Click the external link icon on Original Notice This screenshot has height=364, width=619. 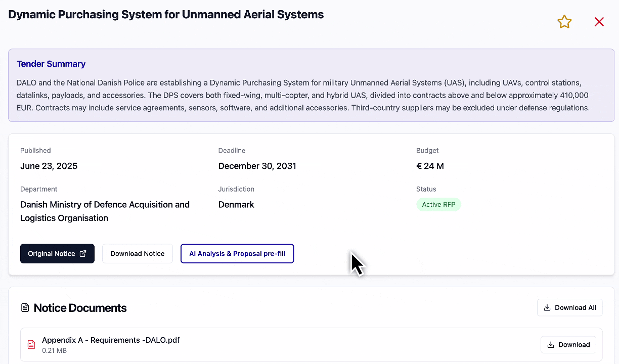tap(83, 254)
